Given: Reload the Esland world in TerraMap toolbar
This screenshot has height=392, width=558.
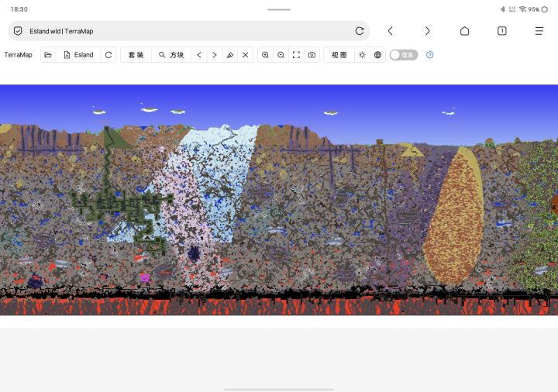Looking at the screenshot, I should (x=108, y=55).
